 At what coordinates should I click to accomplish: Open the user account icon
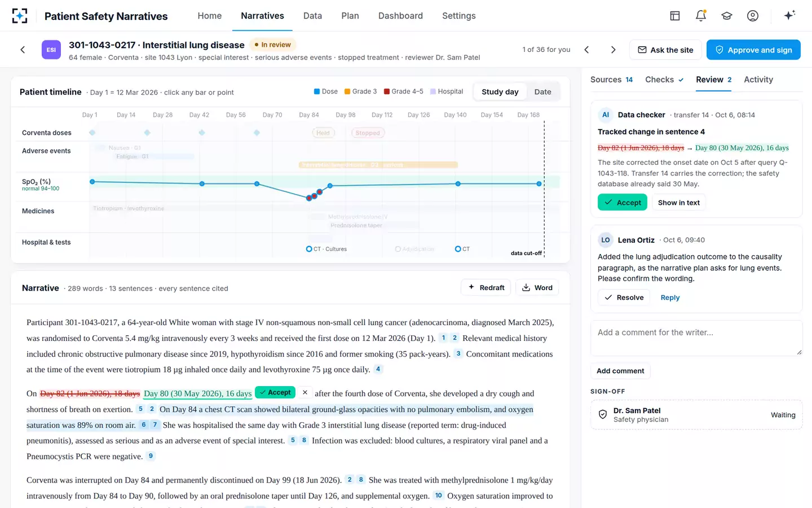tap(753, 16)
